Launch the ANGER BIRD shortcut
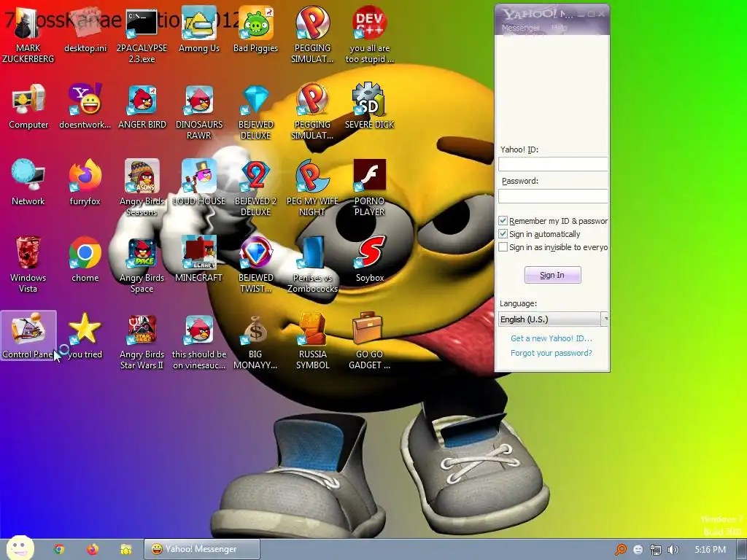 click(142, 106)
